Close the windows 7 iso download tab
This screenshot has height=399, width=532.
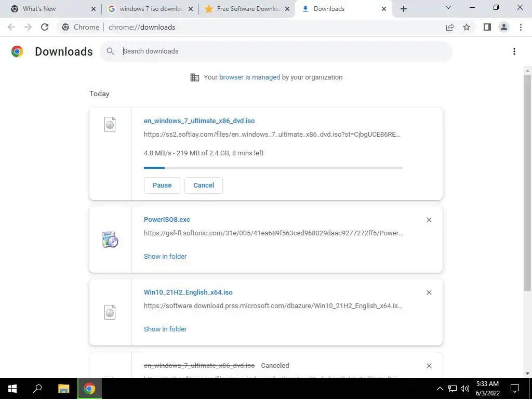[x=191, y=9]
